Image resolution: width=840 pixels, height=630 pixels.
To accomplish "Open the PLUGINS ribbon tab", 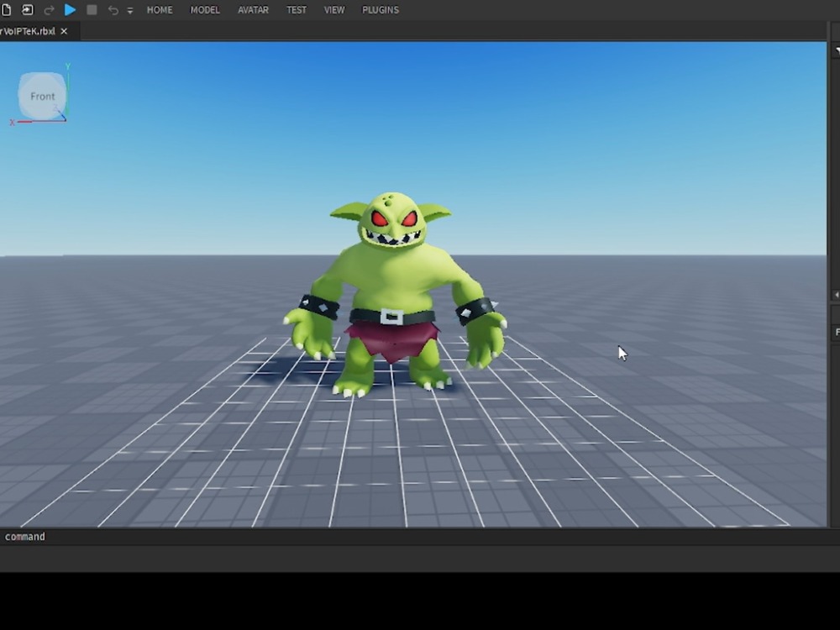I will pyautogui.click(x=381, y=10).
